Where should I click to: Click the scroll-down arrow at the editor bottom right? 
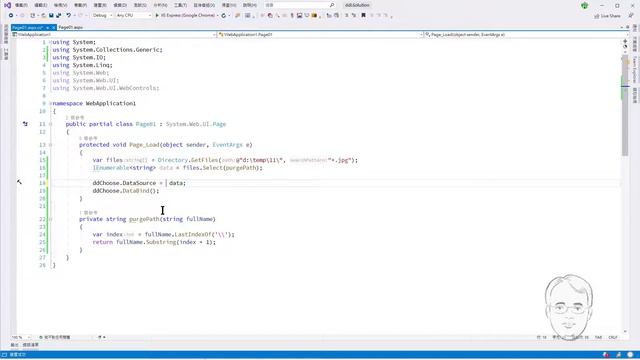tap(625, 331)
